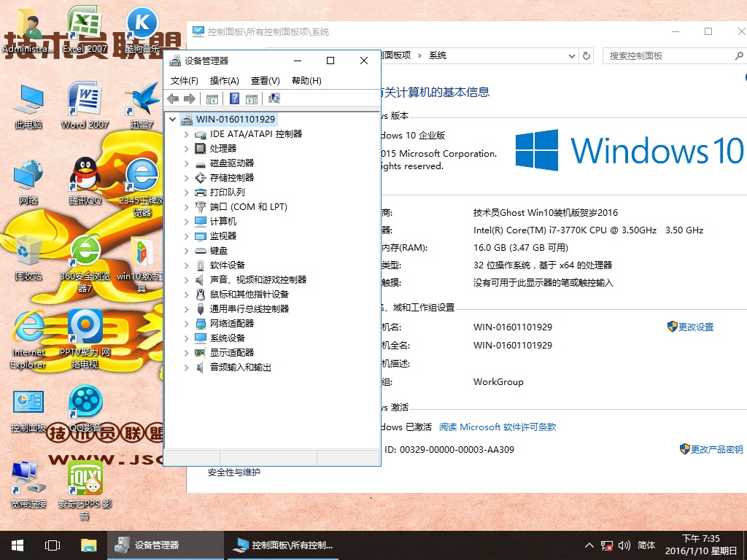Select the 计算机 tree item

[x=223, y=222]
